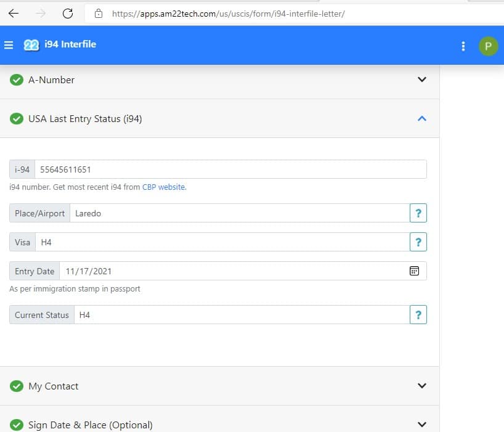Screen dimensions: 504x432
Task: Click help icon next to Place/Airport field
Action: 418,213
